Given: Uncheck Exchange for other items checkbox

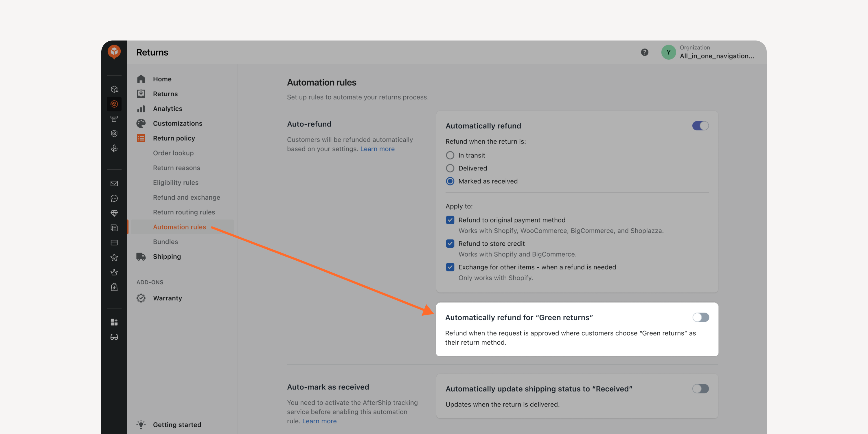Looking at the screenshot, I should 450,267.
